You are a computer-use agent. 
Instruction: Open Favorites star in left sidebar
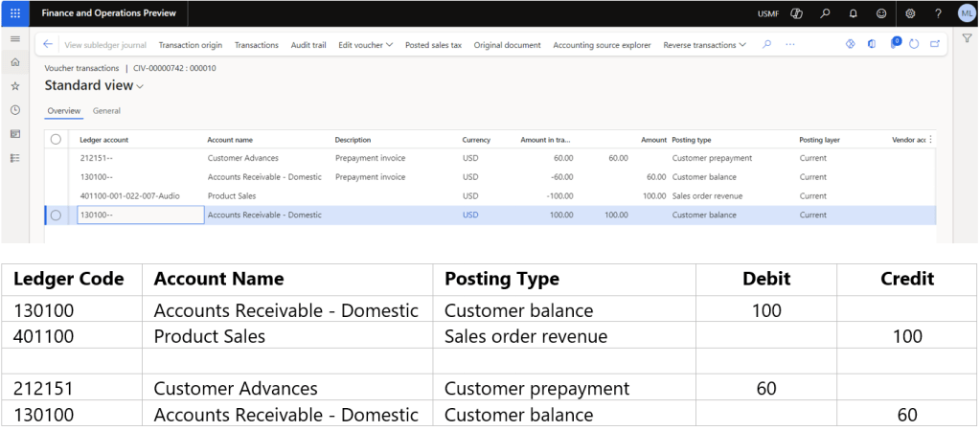[x=14, y=86]
